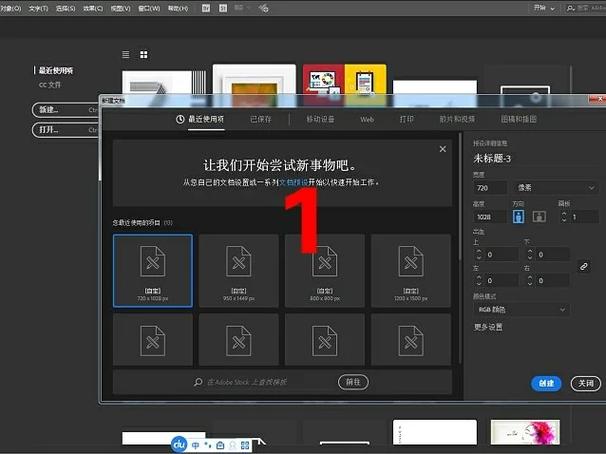The image size is (606, 454).
Task: Close the 让我们开始尝试新事物吧 banner
Action: [443, 149]
